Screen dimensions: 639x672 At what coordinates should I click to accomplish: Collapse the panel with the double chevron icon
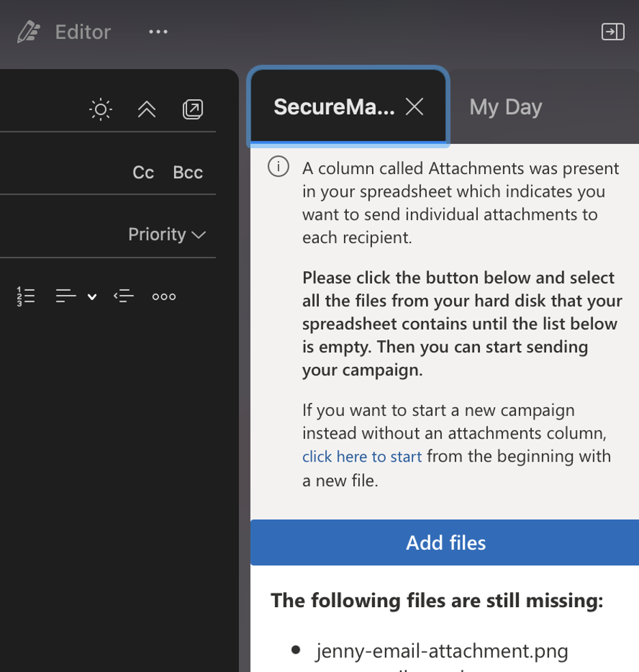coord(146,109)
